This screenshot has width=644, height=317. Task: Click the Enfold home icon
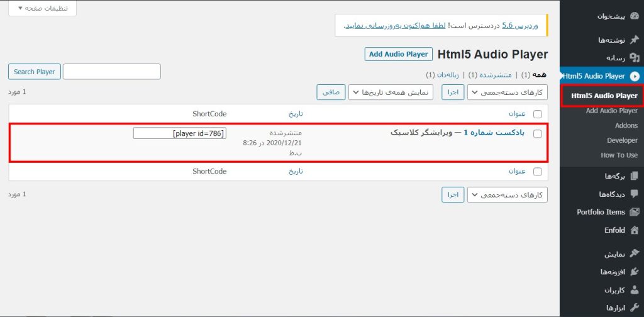tap(635, 230)
